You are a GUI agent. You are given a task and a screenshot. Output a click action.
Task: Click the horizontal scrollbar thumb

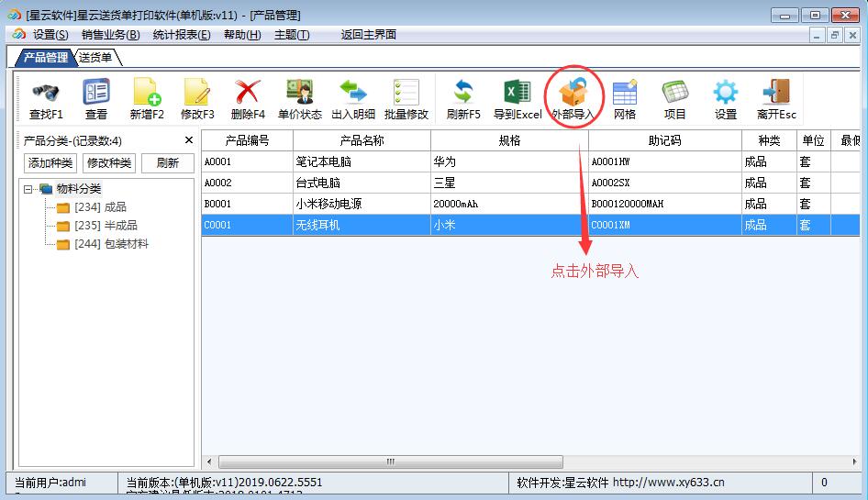point(391,461)
